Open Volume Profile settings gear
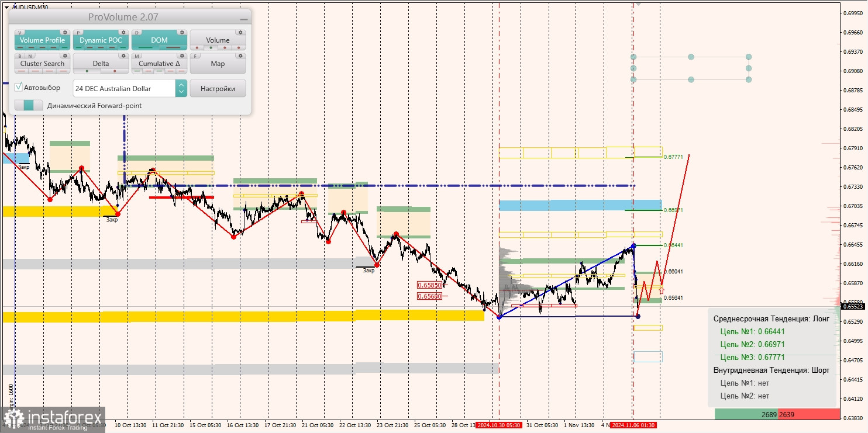Screen dimensions: 868x433 click(65, 32)
